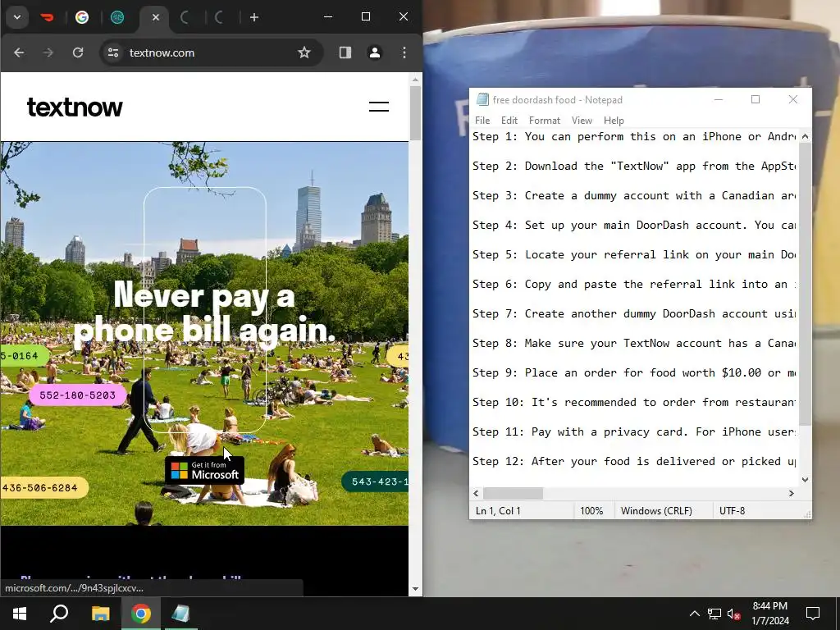This screenshot has width=840, height=630.
Task: Open the Windows Start menu
Action: tap(20, 614)
